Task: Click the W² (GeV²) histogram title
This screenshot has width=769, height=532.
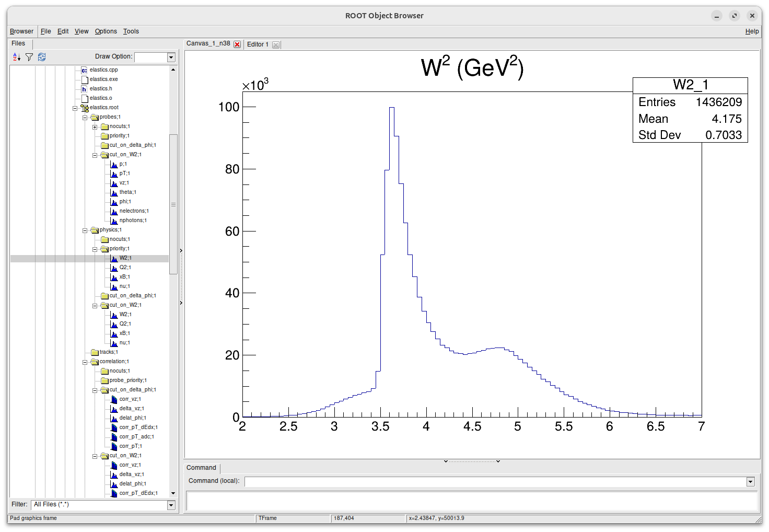Action: [x=472, y=67]
